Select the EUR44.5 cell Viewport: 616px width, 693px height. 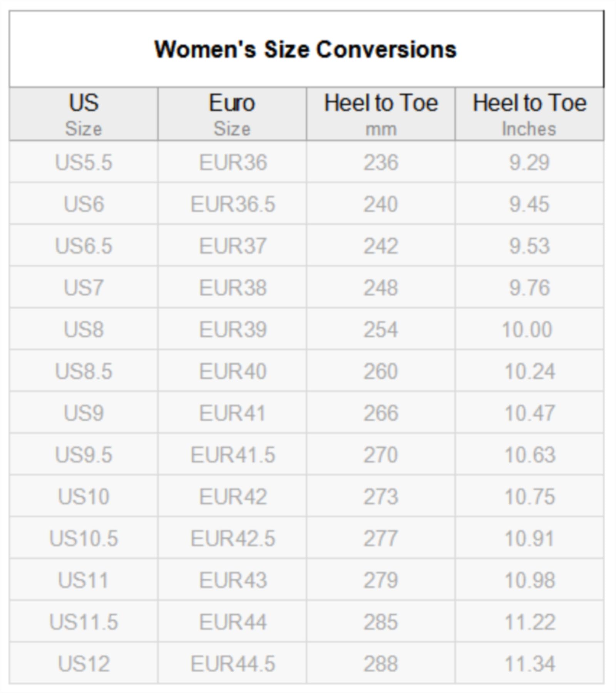coord(232,664)
